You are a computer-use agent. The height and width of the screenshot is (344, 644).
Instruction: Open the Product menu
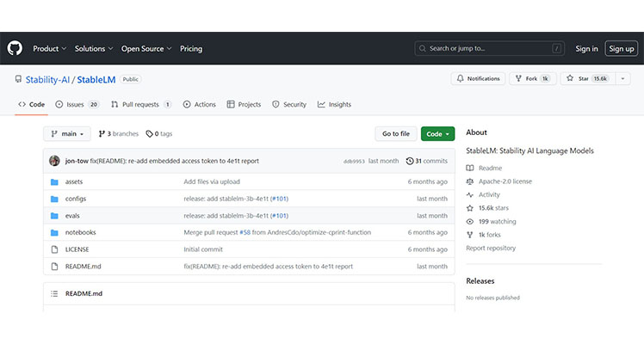49,48
